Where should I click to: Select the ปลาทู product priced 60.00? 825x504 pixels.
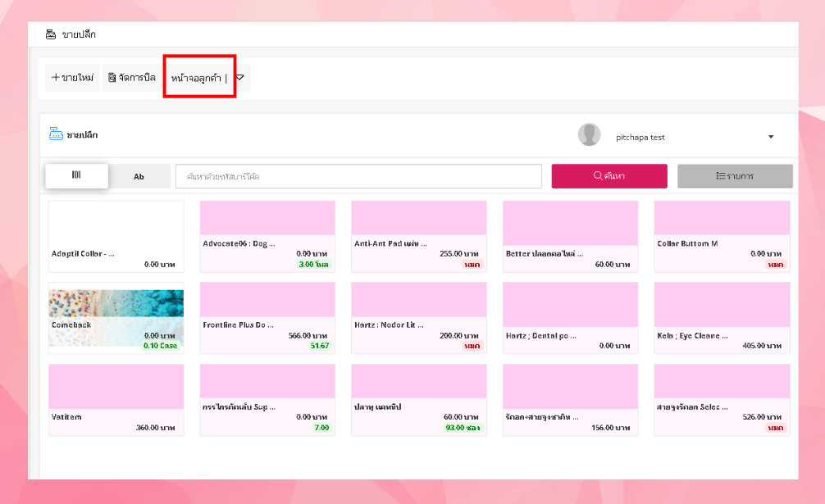click(419, 400)
